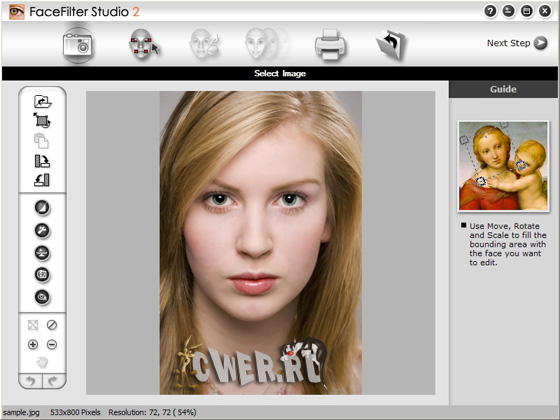Go to the printer output step
Viewport: 560px width, 420px height.
(330, 44)
